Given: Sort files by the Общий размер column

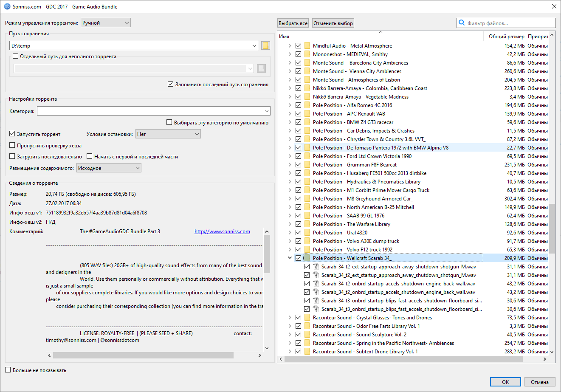Looking at the screenshot, I should pyautogui.click(x=506, y=36).
